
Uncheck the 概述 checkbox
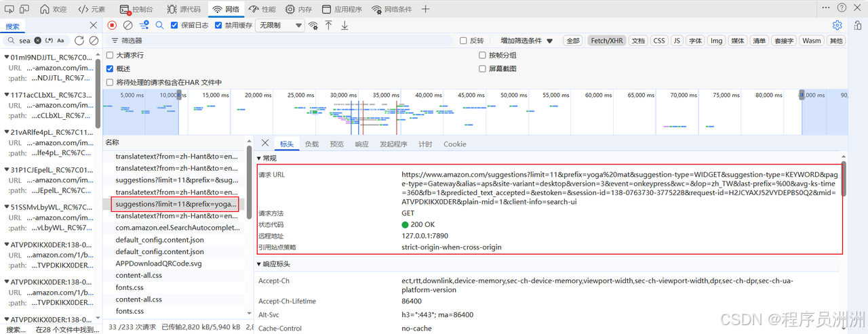[110, 69]
